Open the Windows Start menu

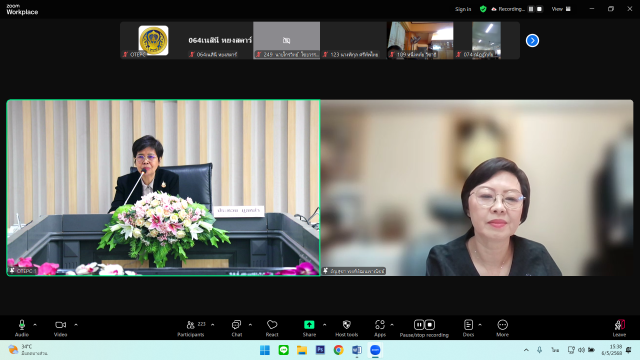[265, 350]
